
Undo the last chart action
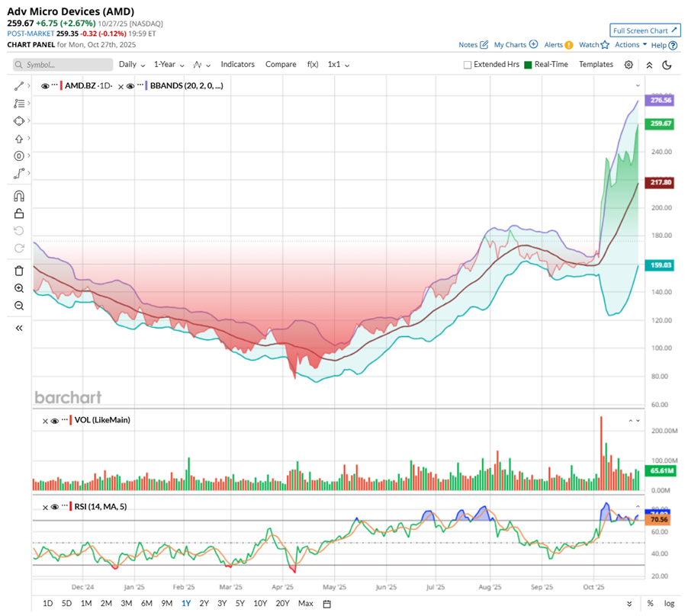click(x=19, y=230)
